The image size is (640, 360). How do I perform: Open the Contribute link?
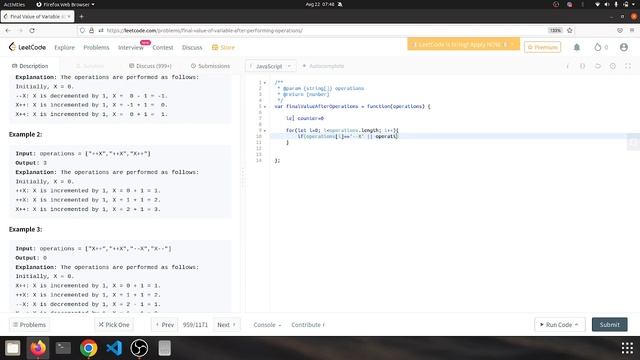pyautogui.click(x=308, y=324)
